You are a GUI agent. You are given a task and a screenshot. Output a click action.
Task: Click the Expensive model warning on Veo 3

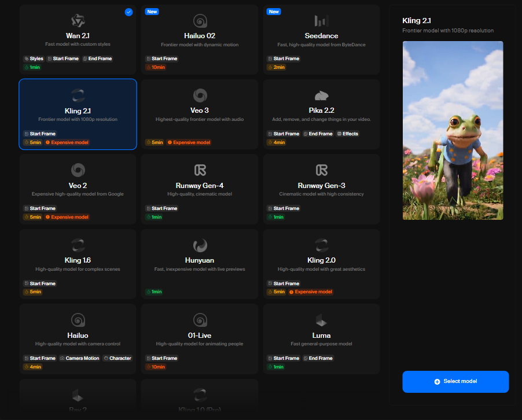pos(189,142)
